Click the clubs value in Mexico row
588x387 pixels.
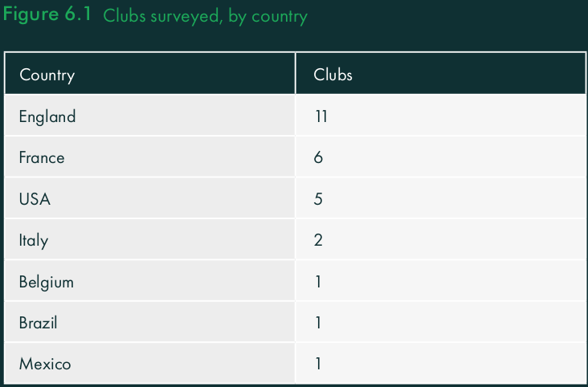click(318, 364)
